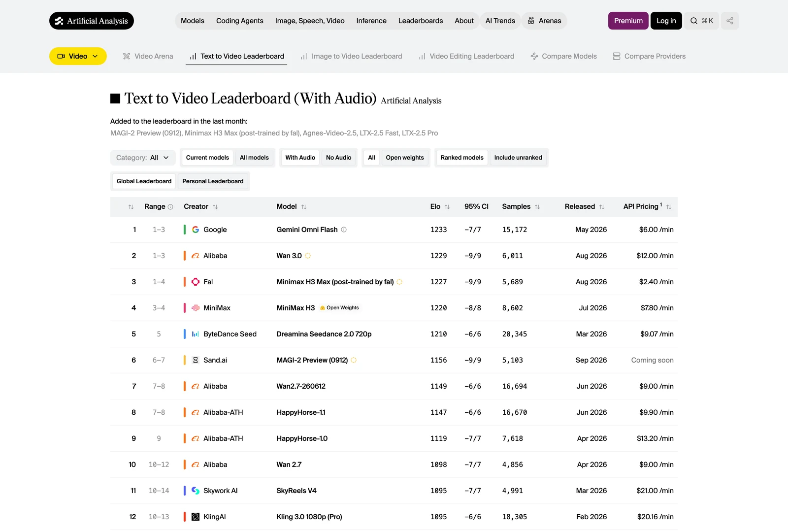Click the new-model badge beside Wan 3.0
788x532 pixels.
(x=308, y=256)
